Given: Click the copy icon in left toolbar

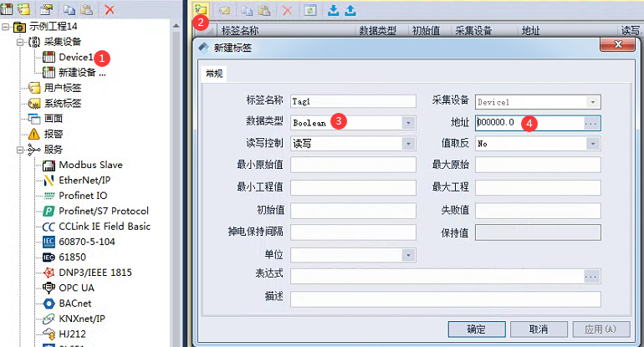Looking at the screenshot, I should click(69, 9).
